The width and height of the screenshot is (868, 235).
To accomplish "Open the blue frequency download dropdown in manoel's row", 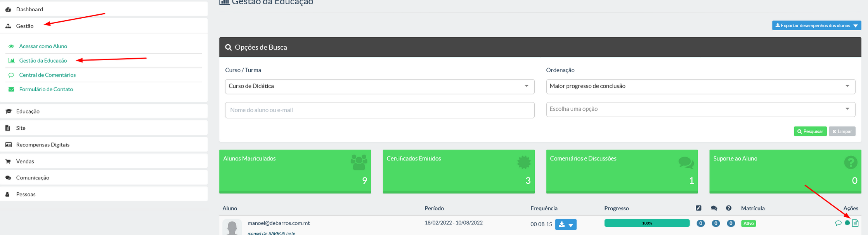I will coord(566,225).
